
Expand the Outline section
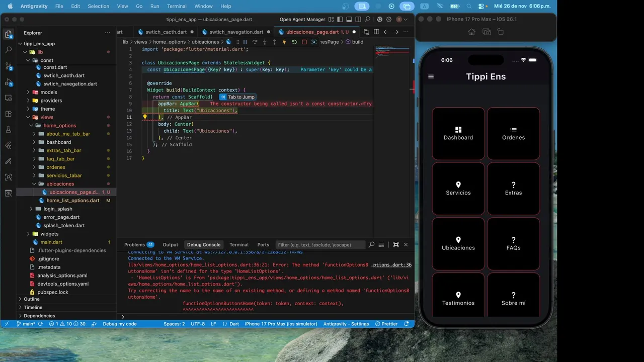click(x=31, y=299)
